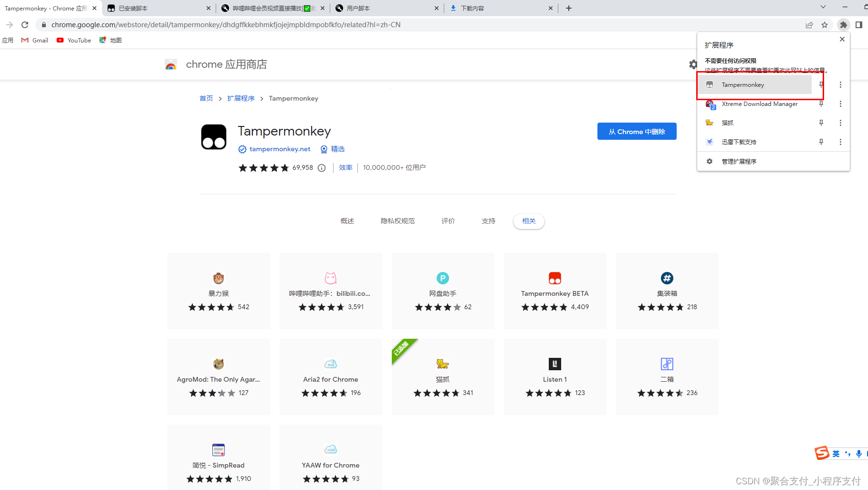The image size is (868, 490).
Task: Click the chrome 应用商店 logo
Action: 216,64
